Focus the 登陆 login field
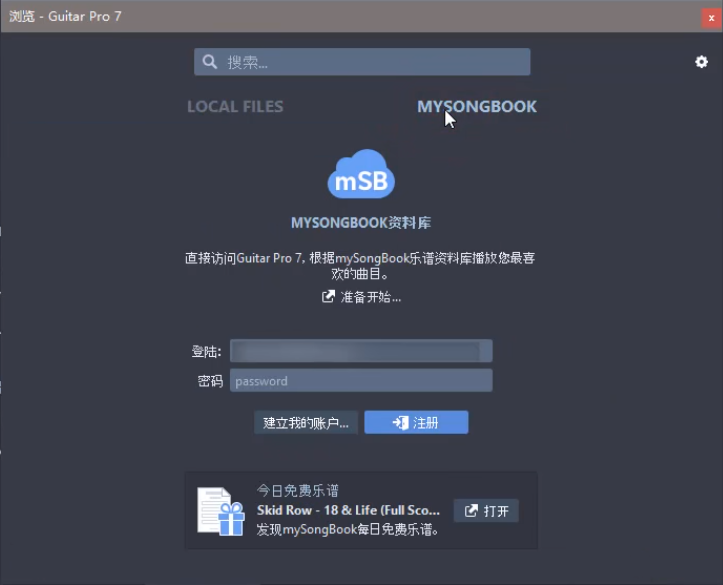Viewport: 723px width, 585px height. [361, 351]
